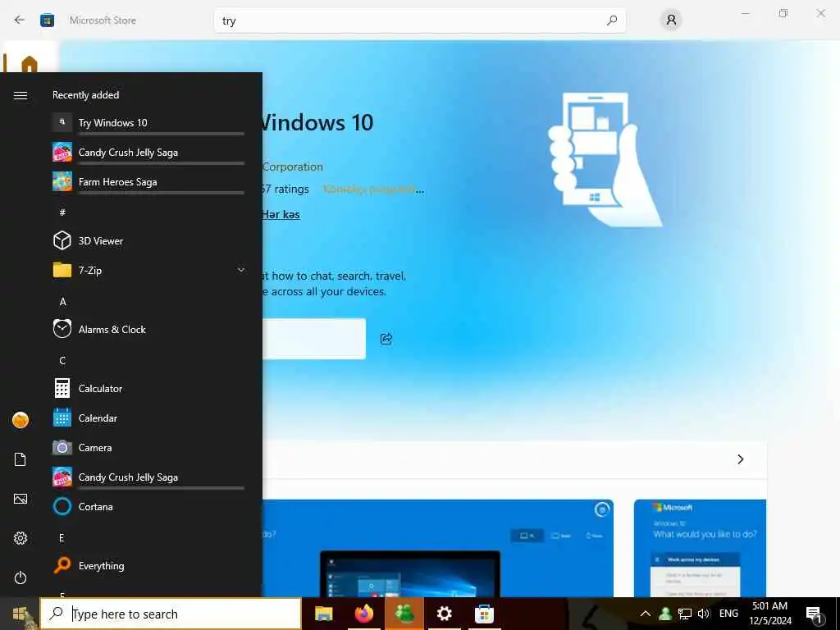The height and width of the screenshot is (630, 840).
Task: Click the Windows Start button
Action: click(x=20, y=614)
